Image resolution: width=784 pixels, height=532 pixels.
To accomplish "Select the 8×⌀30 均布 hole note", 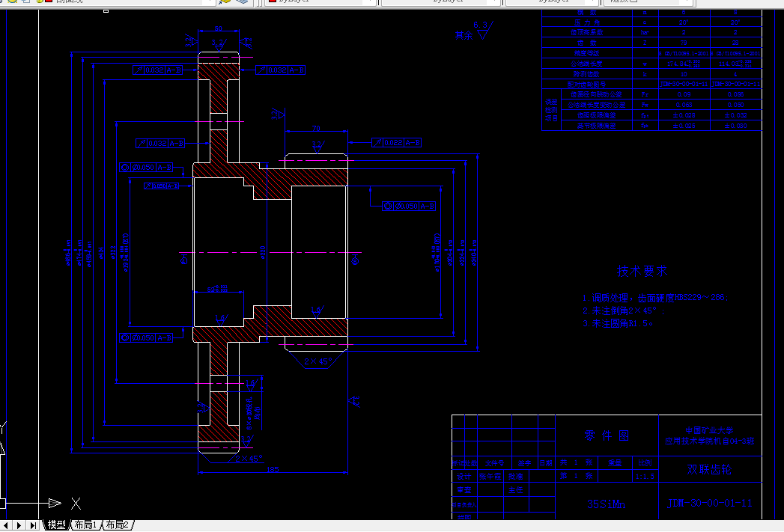I will [x=253, y=412].
